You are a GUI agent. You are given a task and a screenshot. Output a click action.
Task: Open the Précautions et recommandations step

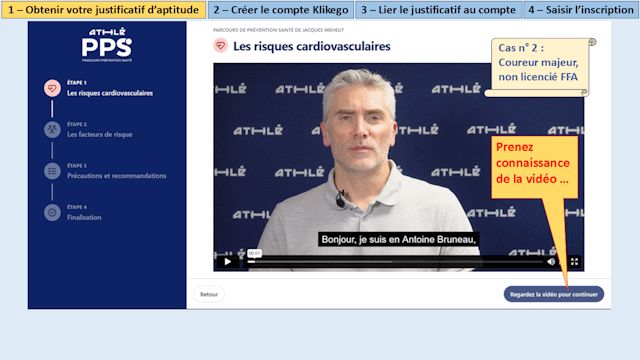116,176
